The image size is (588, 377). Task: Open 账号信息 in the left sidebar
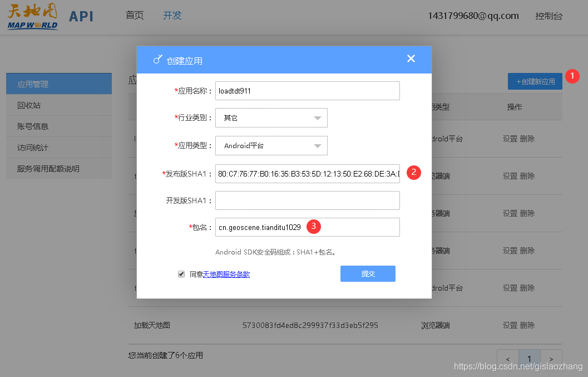point(59,126)
